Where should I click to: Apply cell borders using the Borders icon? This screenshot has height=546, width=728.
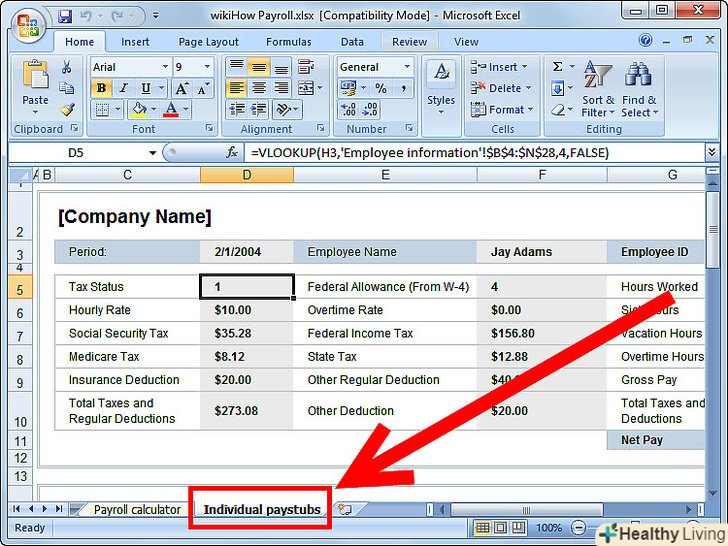[x=102, y=110]
